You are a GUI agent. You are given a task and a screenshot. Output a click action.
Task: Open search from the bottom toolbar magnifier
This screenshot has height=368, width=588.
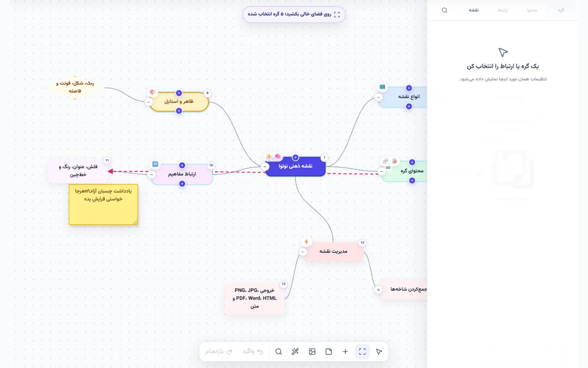(278, 352)
